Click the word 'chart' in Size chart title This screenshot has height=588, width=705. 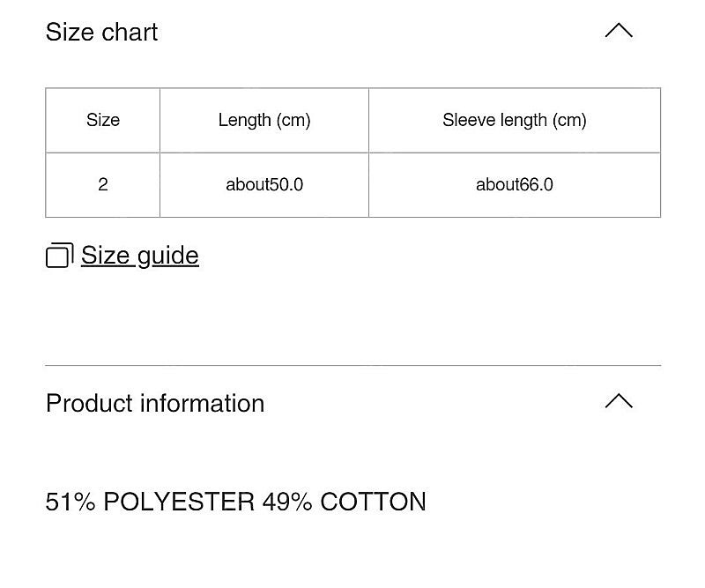(x=130, y=32)
